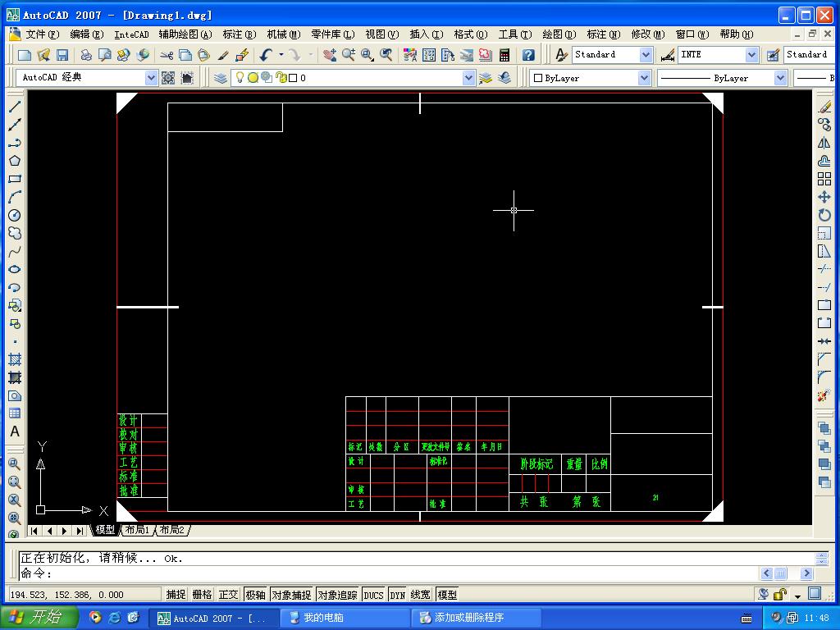Click the 模型 status bar button
840x630 pixels.
point(447,595)
